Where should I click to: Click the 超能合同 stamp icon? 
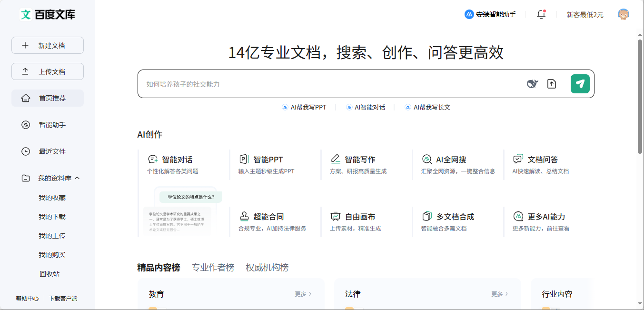244,216
